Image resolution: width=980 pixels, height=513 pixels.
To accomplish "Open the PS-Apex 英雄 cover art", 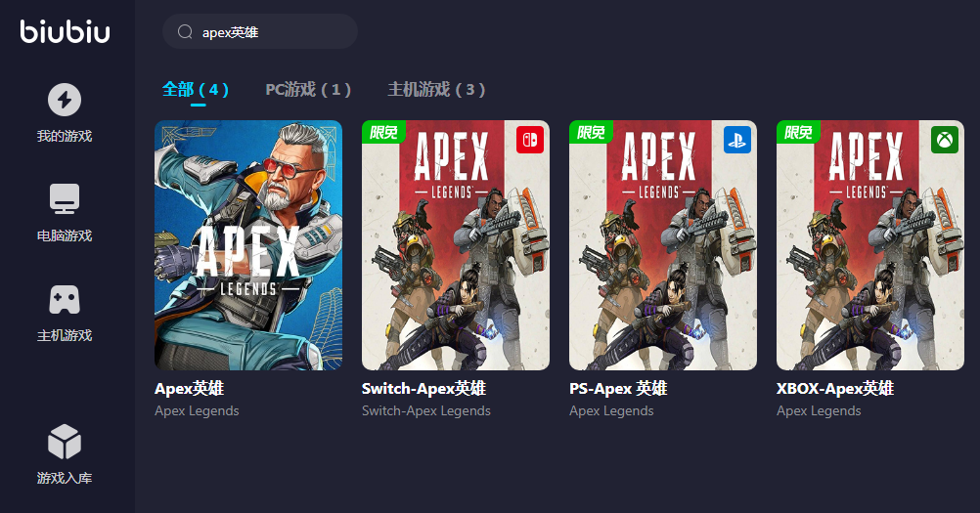I will pos(663,245).
